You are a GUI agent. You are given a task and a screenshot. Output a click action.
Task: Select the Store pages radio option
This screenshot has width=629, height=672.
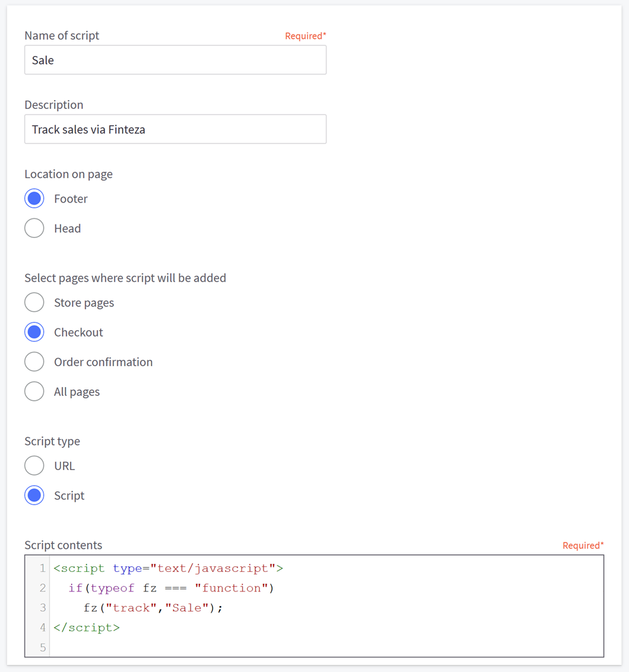[35, 303]
